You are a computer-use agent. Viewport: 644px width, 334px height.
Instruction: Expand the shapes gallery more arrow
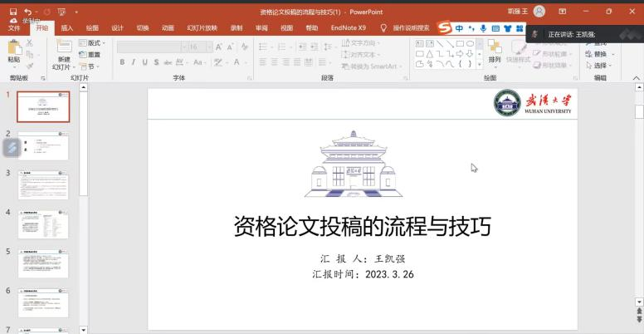pyautogui.click(x=480, y=64)
